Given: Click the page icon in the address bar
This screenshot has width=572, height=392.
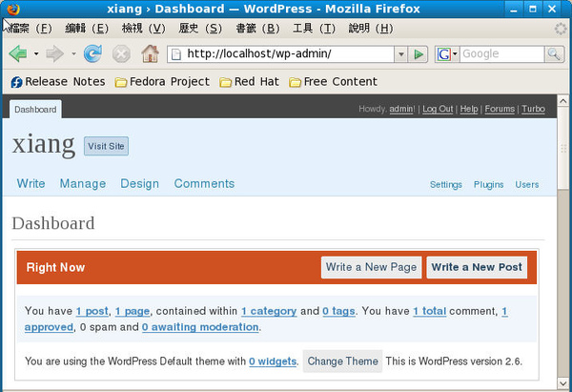Looking at the screenshot, I should pyautogui.click(x=176, y=54).
